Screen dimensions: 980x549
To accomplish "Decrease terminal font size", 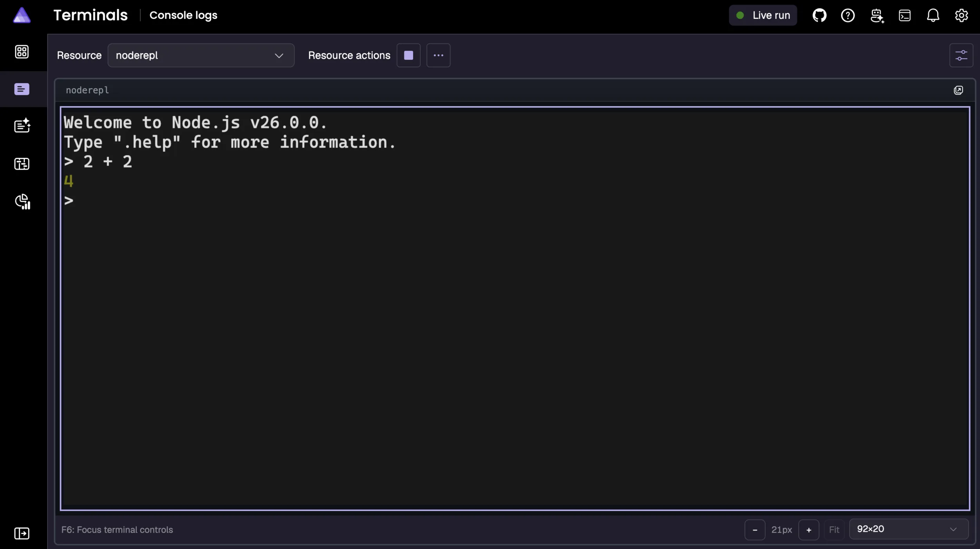I will pyautogui.click(x=755, y=530).
